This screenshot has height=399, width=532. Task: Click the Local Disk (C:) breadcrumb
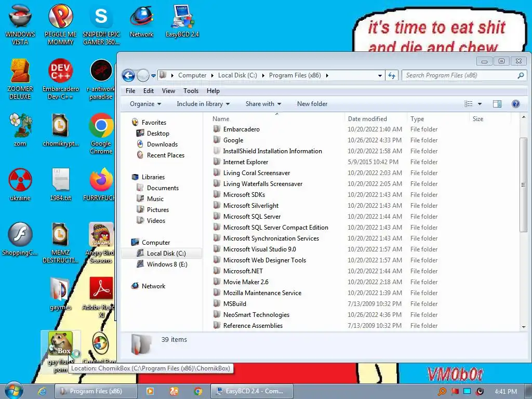point(237,75)
